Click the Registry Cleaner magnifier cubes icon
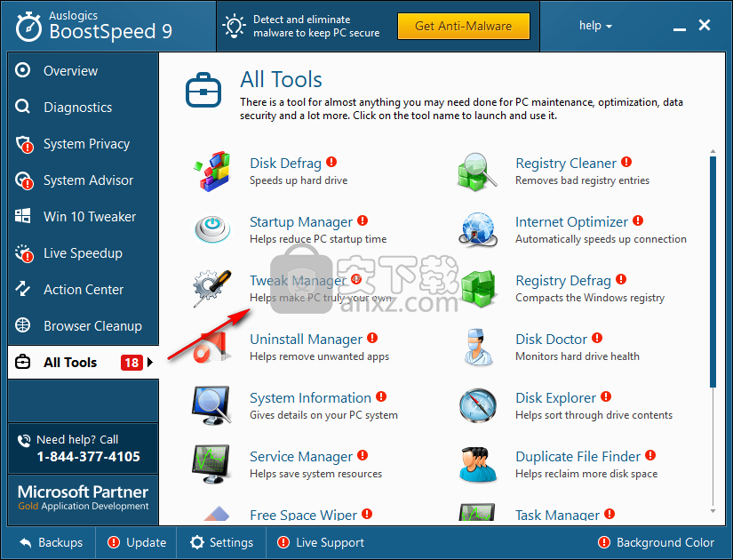 477,172
